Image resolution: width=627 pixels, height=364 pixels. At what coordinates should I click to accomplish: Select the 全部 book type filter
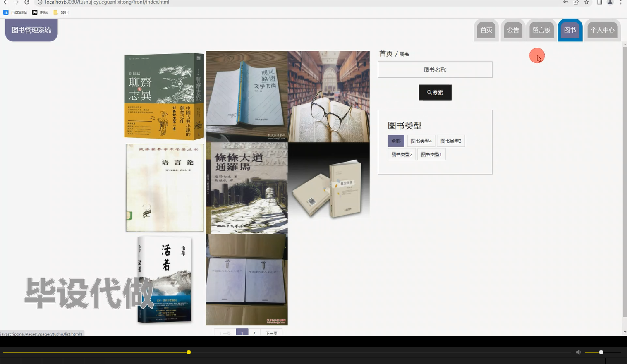click(x=396, y=141)
